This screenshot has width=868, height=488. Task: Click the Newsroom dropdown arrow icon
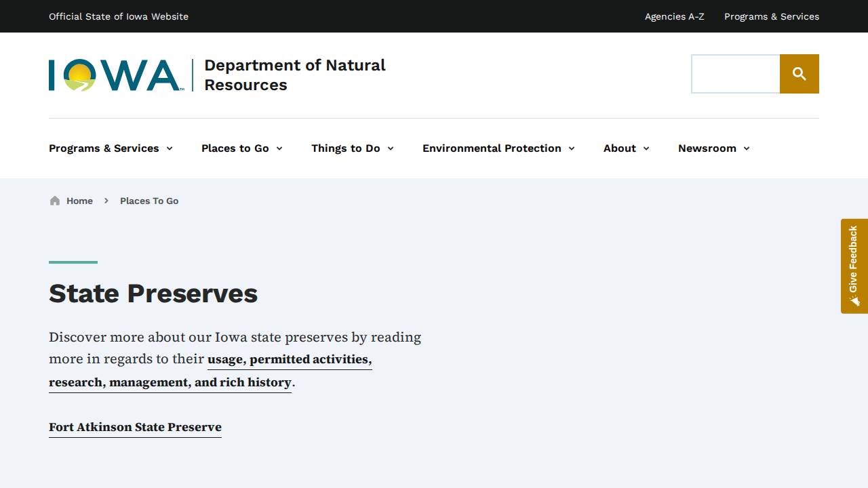click(746, 148)
